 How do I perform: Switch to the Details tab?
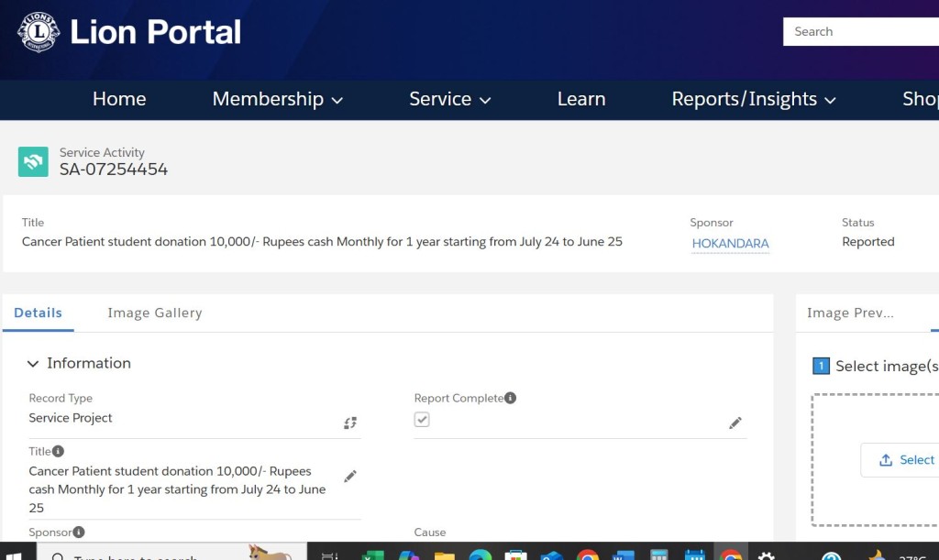tap(39, 313)
